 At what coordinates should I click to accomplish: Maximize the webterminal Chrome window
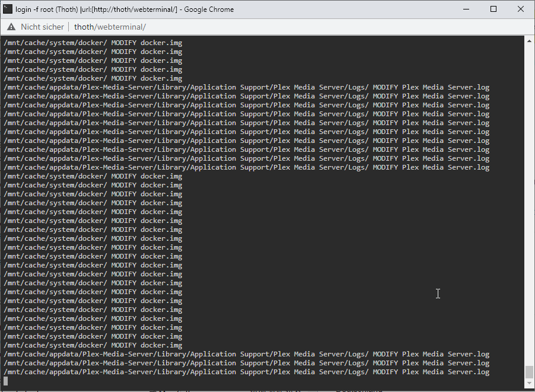[x=493, y=9]
